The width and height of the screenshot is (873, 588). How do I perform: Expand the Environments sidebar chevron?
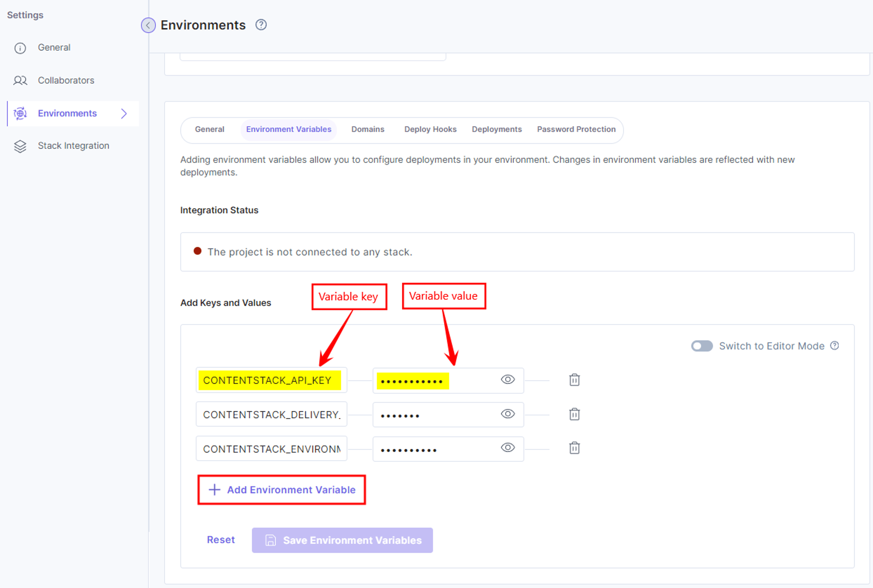pos(124,113)
